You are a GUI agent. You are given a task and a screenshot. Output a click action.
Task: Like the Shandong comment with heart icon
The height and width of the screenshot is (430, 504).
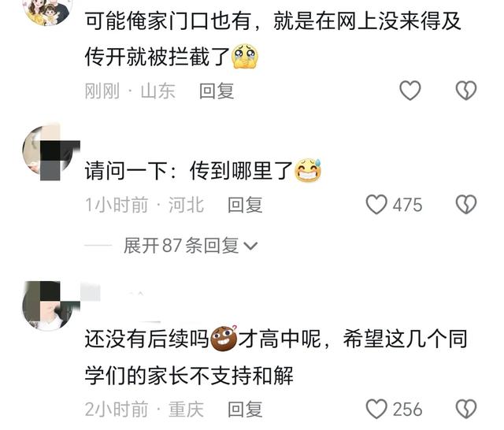click(409, 91)
